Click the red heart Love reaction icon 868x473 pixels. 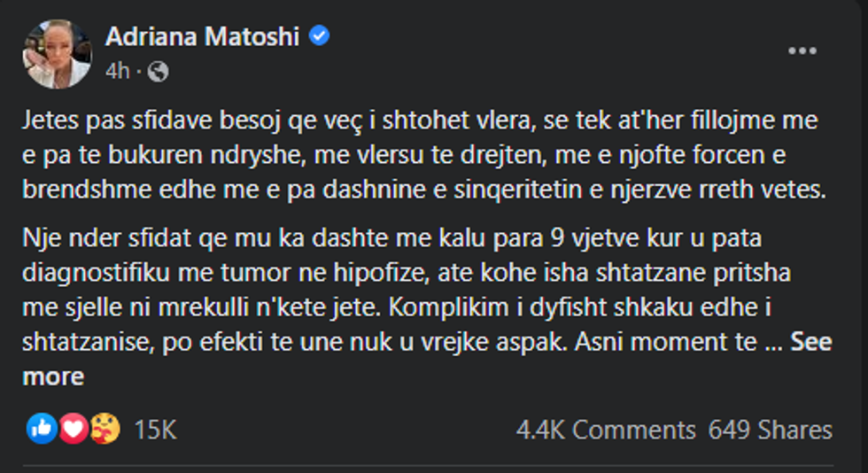(74, 430)
